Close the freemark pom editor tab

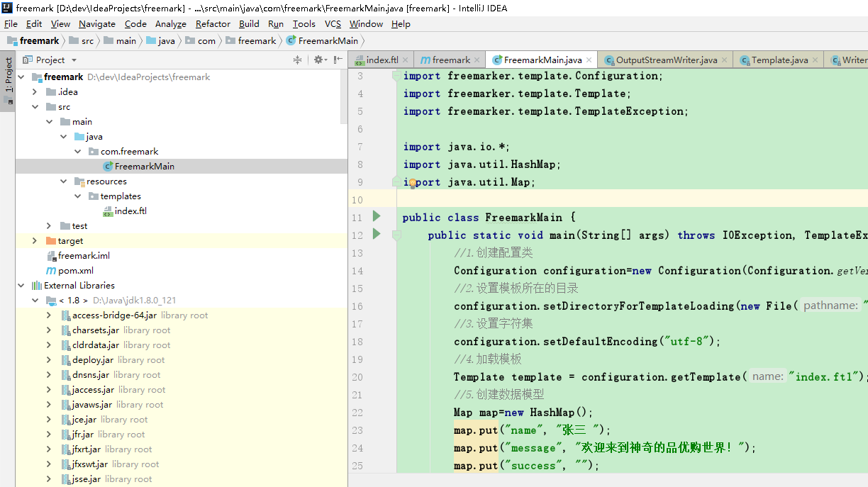[477, 60]
